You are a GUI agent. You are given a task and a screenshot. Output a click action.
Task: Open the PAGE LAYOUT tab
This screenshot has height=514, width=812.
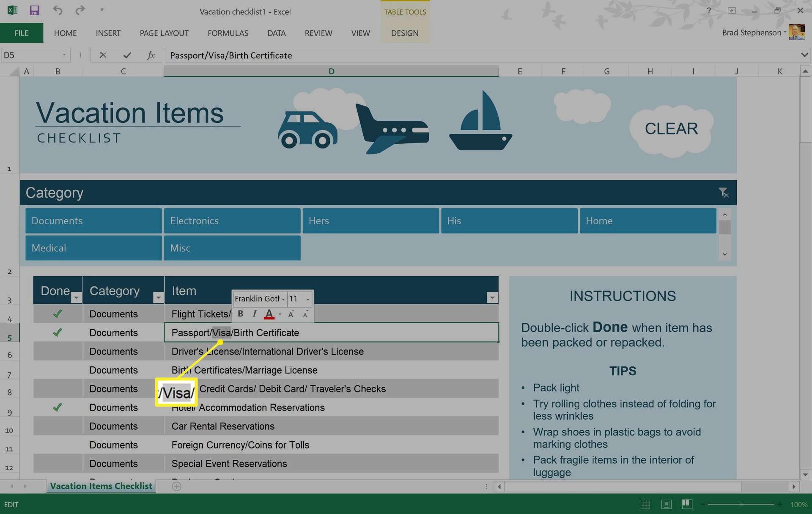pos(164,33)
